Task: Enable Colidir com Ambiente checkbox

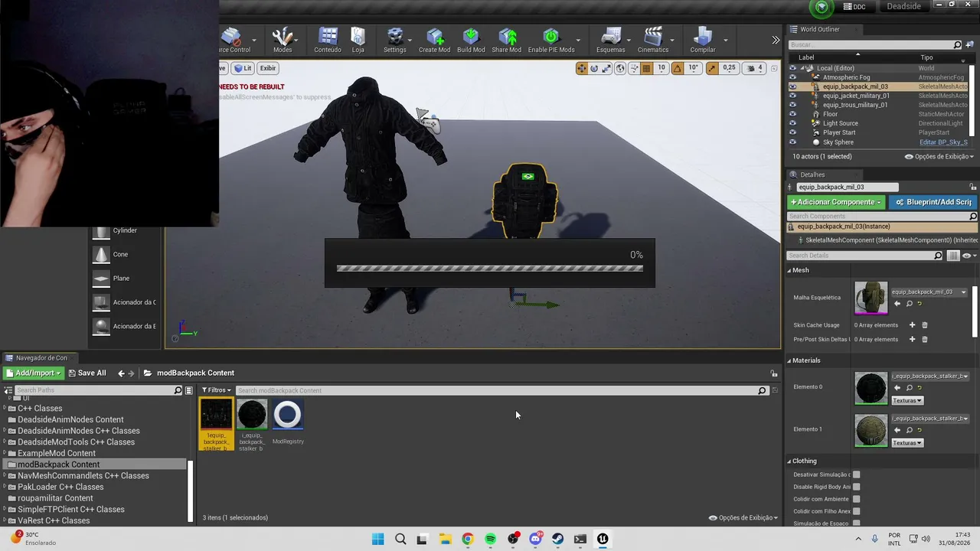Action: 856,499
